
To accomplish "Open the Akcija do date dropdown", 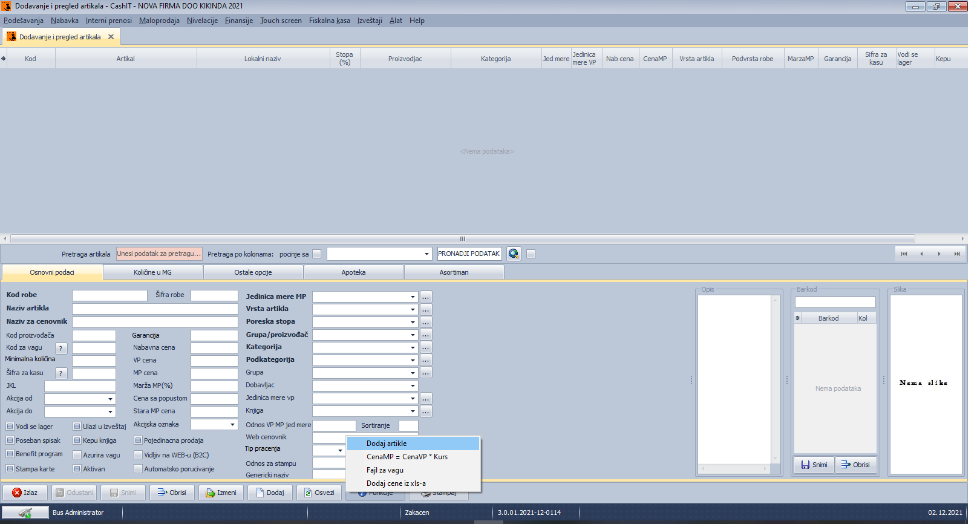I will [x=111, y=412].
